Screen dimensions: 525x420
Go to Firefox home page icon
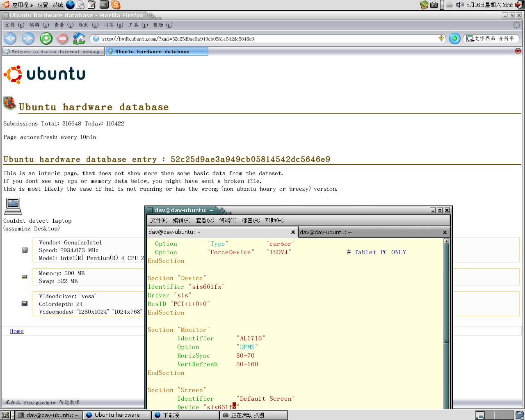pyautogui.click(x=79, y=38)
